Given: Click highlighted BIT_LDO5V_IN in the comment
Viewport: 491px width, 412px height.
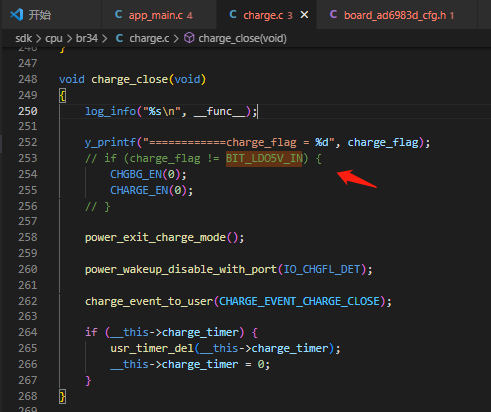Looking at the screenshot, I should click(264, 158).
